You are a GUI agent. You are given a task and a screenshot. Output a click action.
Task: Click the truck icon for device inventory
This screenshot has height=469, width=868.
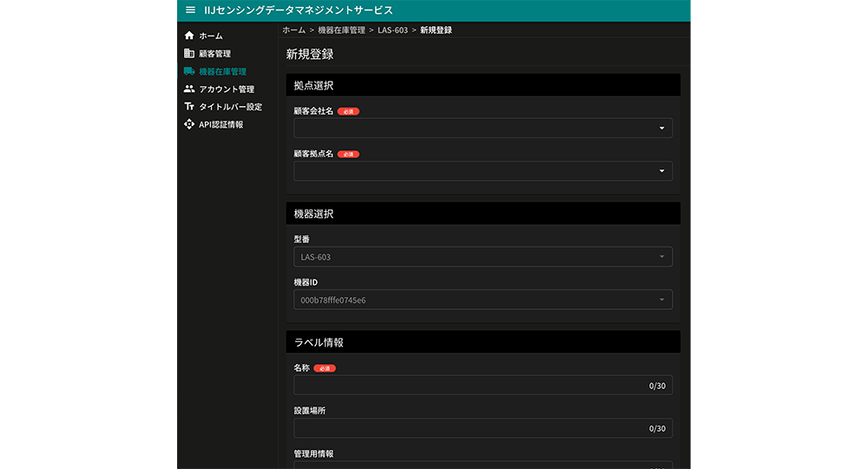point(189,71)
